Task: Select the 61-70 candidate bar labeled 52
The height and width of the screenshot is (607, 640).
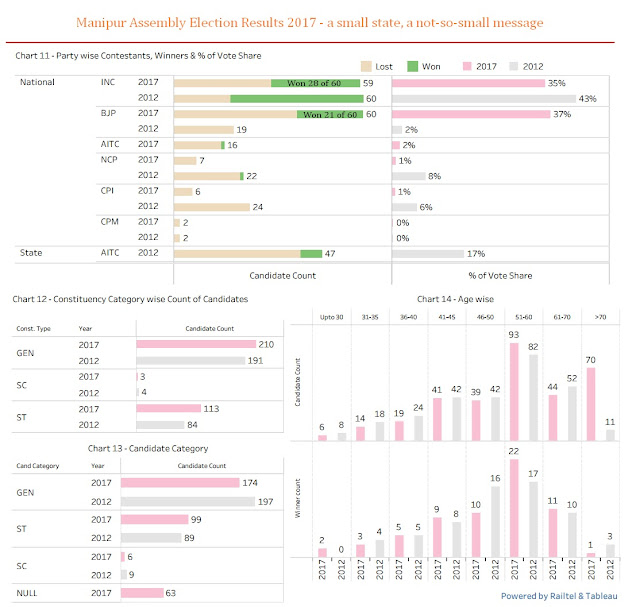Action: coord(572,414)
